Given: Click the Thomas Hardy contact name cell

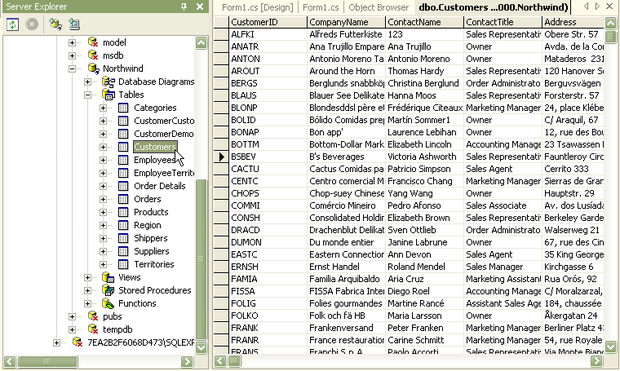Looking at the screenshot, I should [424, 71].
